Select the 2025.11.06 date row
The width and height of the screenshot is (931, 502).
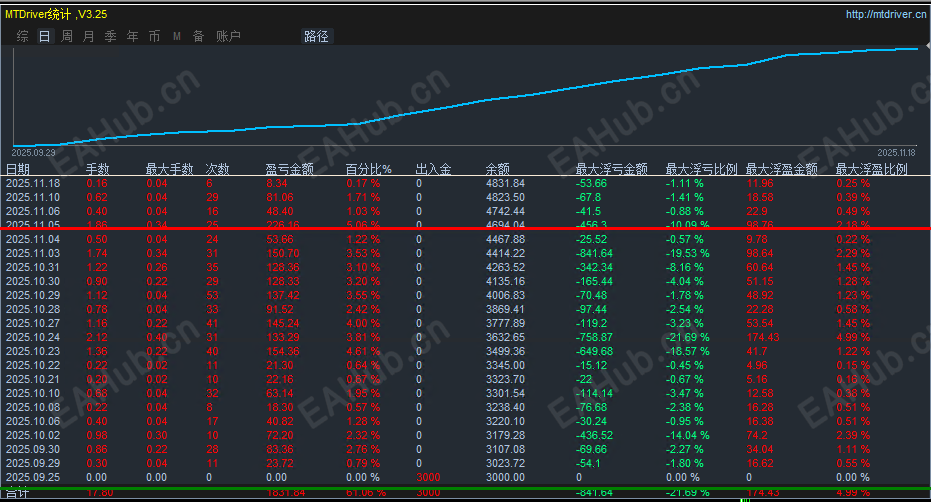[466, 211]
